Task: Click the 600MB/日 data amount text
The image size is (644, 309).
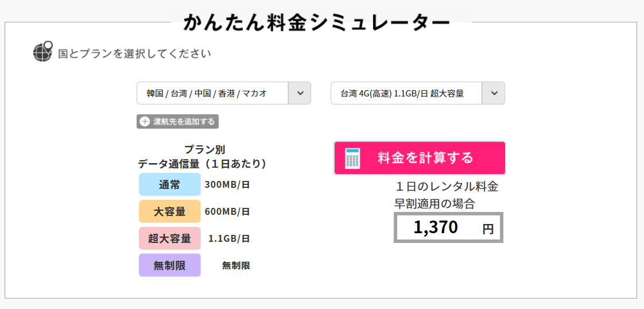Action: [x=227, y=211]
